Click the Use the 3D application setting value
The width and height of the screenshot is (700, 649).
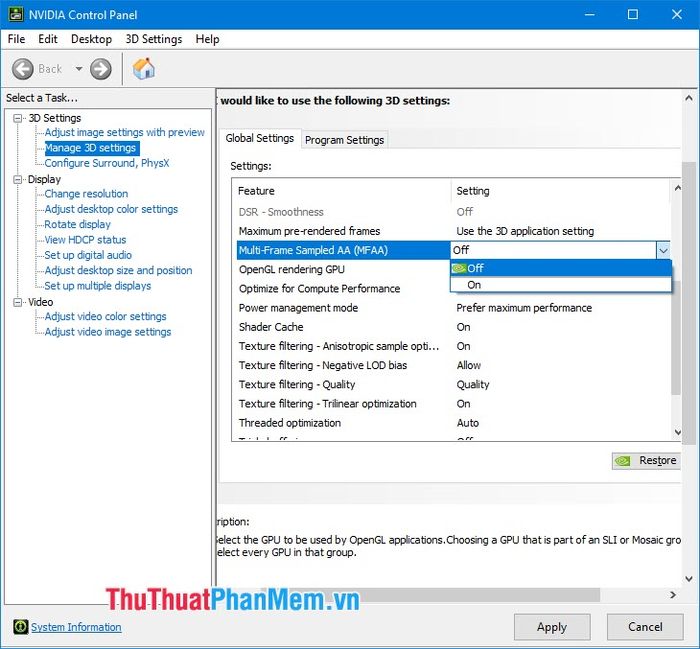point(525,231)
